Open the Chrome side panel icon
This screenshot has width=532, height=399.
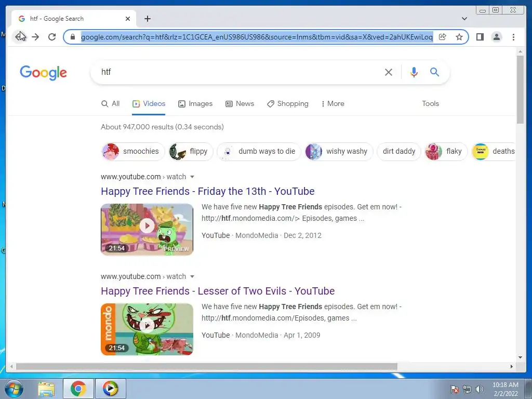(x=480, y=37)
